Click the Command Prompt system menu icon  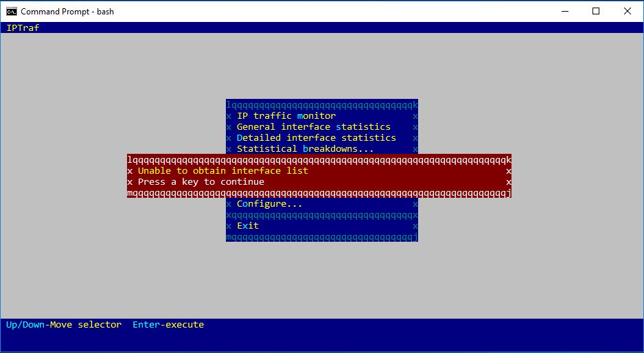click(x=12, y=12)
